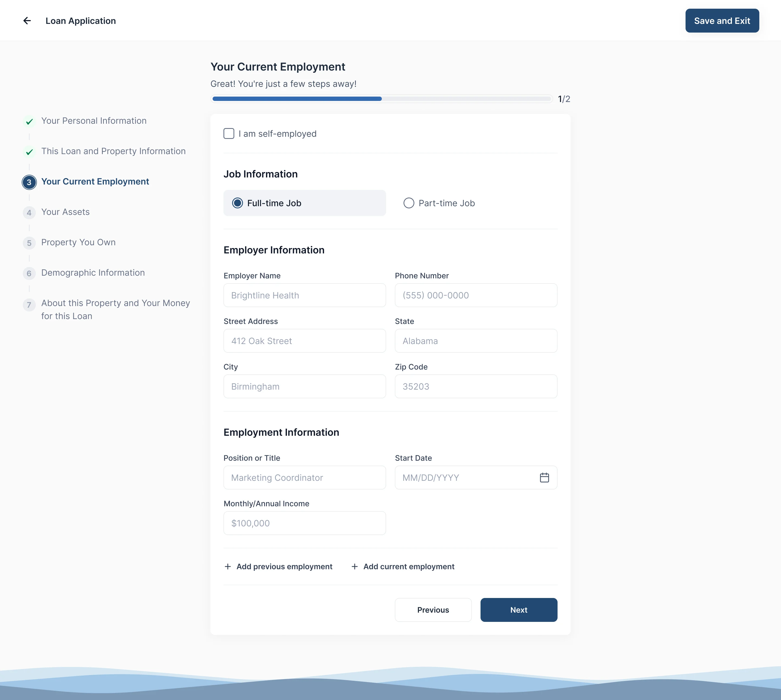Click the Save and Exit button
Screen dimensions: 781x700
coord(722,21)
